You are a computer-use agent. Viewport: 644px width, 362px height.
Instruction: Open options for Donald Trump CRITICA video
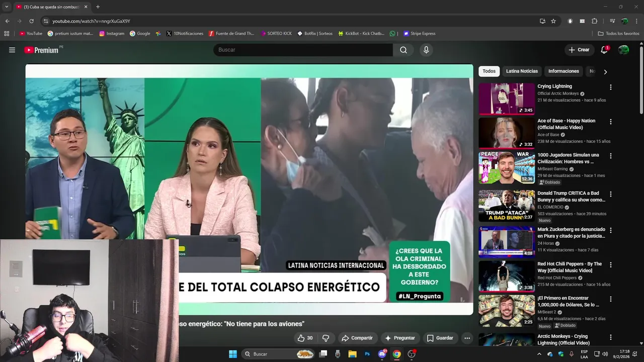[x=611, y=194]
